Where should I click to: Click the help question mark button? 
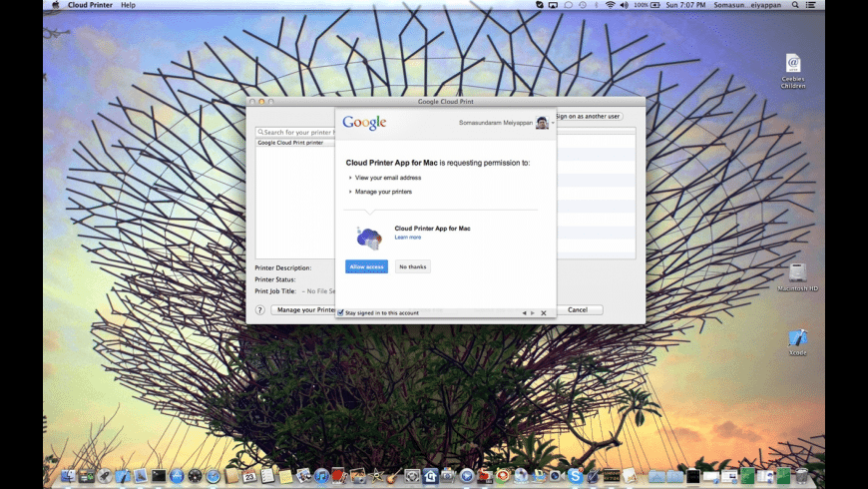point(259,310)
